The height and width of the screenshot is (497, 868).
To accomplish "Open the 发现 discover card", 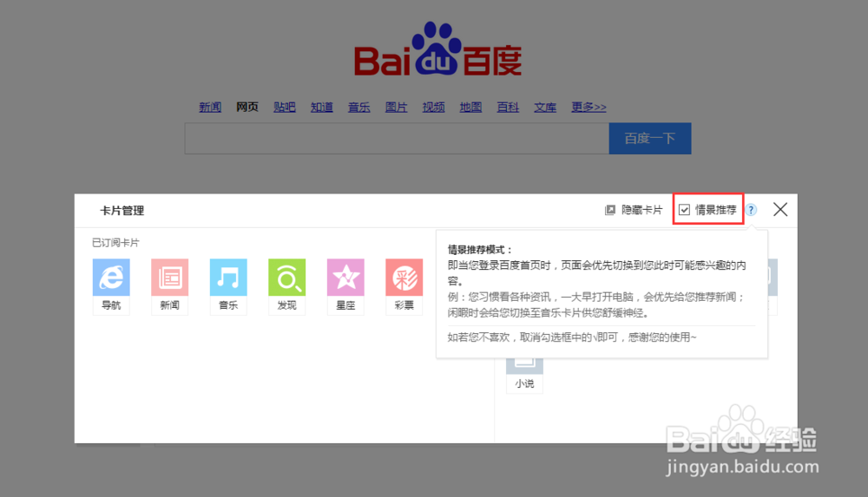I will (x=286, y=286).
